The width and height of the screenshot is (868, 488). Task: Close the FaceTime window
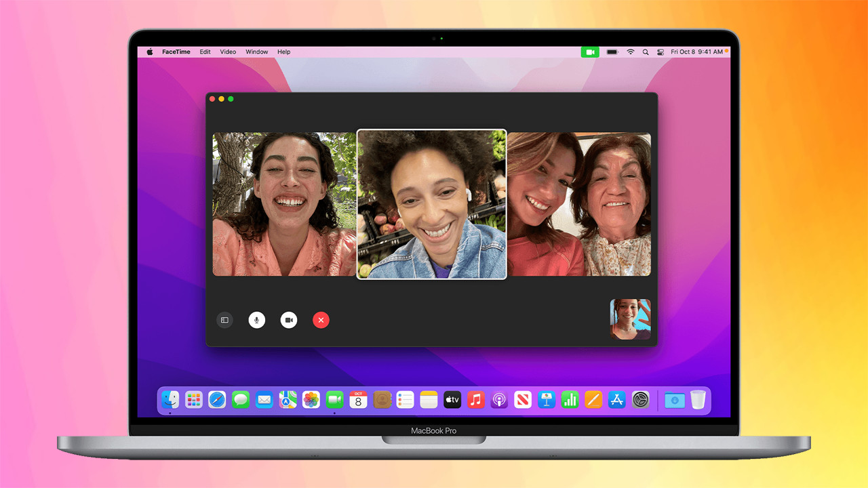(212, 99)
